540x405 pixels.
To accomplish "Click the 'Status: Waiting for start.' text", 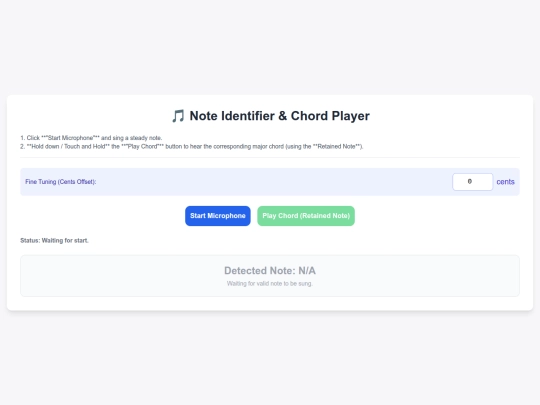I will [x=54, y=240].
